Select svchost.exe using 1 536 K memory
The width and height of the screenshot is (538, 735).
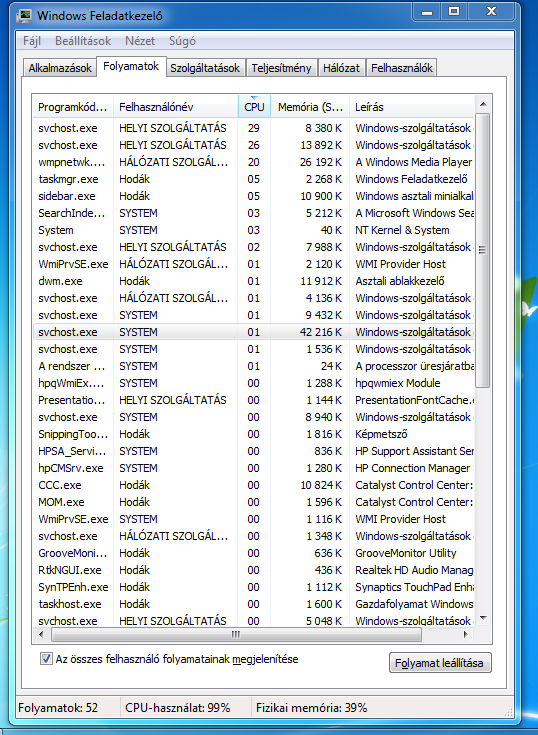click(x=254, y=349)
